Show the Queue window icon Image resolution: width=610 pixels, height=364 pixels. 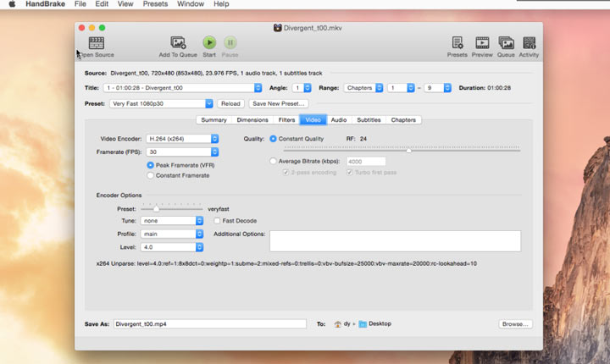pyautogui.click(x=506, y=43)
